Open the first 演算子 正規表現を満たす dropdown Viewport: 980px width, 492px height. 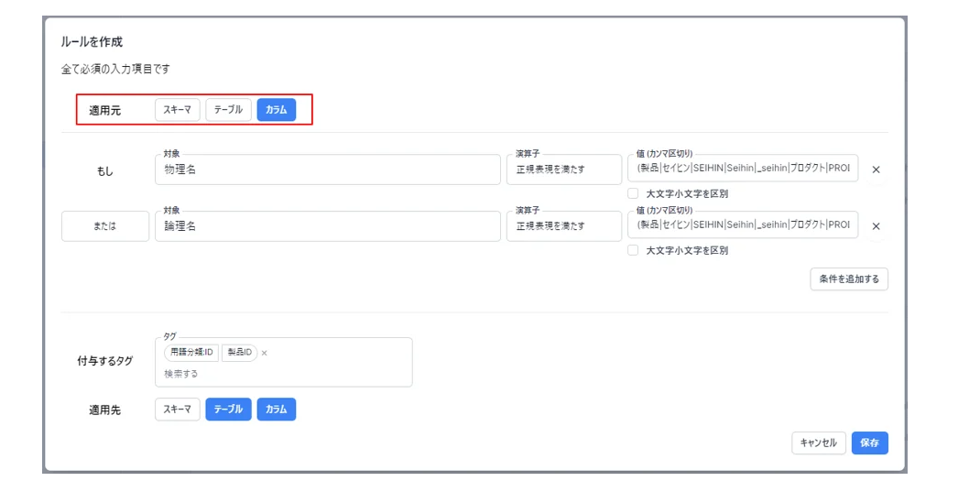564,169
